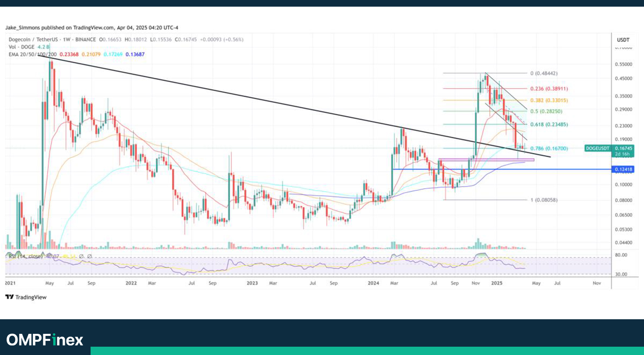Click the 0.55000 price axis label
The image size is (644, 355).
point(623,64)
